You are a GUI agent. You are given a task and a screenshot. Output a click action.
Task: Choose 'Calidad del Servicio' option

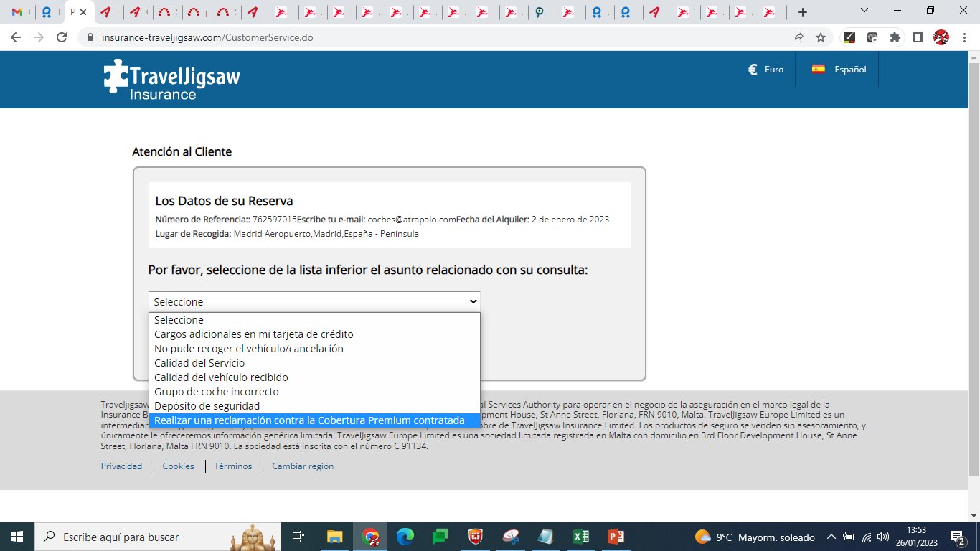coord(314,363)
